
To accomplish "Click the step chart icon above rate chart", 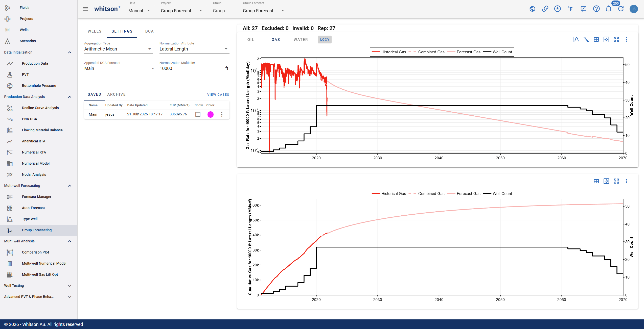I will click(586, 40).
